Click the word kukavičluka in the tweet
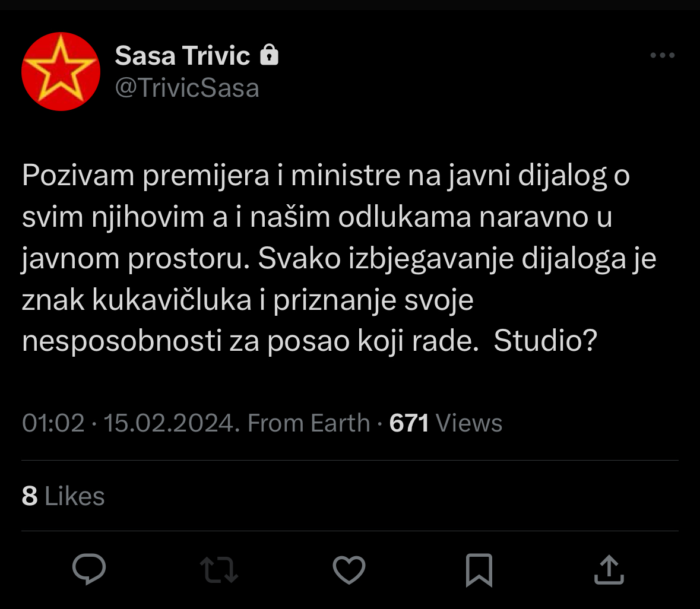700x609 pixels. click(x=172, y=300)
